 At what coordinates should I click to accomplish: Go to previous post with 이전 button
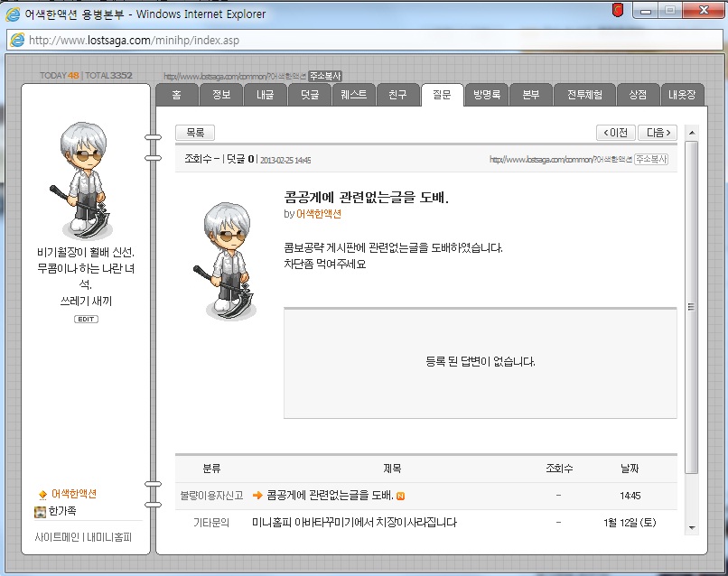pos(616,133)
